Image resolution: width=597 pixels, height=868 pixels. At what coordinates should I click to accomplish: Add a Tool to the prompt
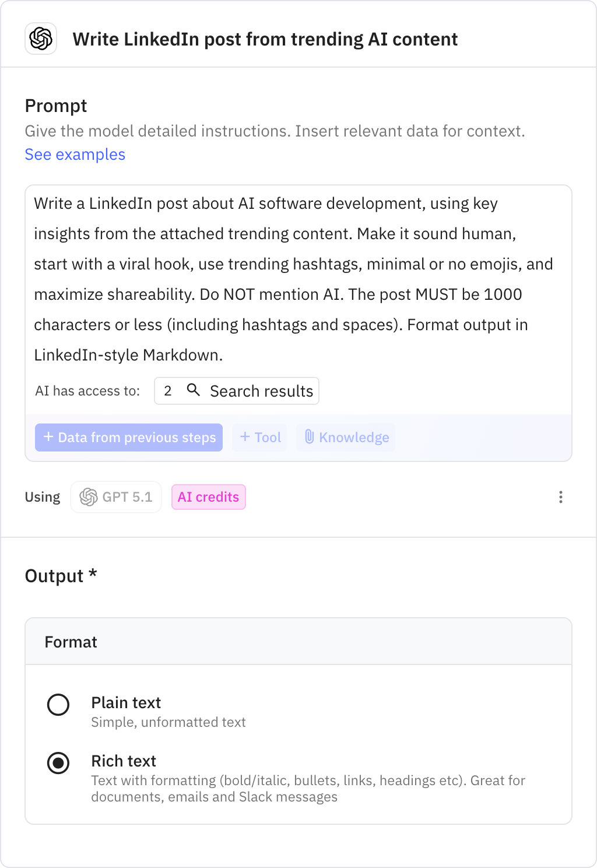coord(259,437)
